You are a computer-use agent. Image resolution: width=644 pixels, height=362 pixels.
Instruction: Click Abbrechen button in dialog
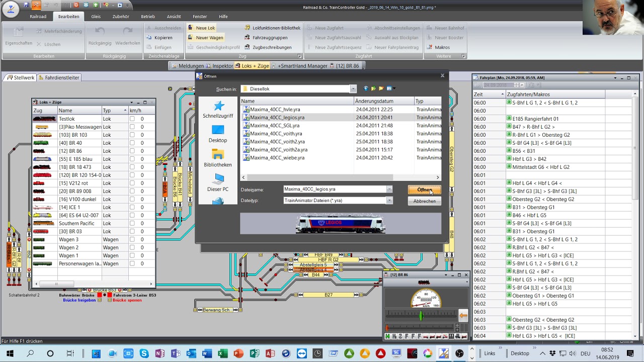425,201
